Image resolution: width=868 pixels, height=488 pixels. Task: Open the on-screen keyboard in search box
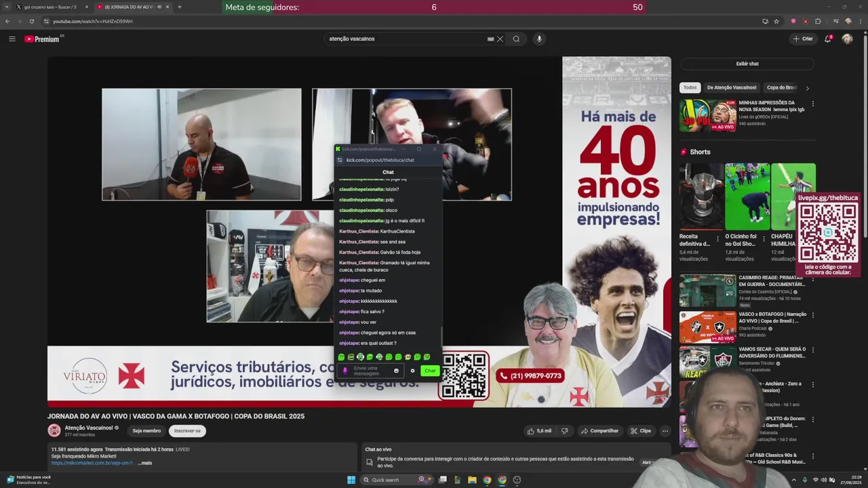[490, 39]
